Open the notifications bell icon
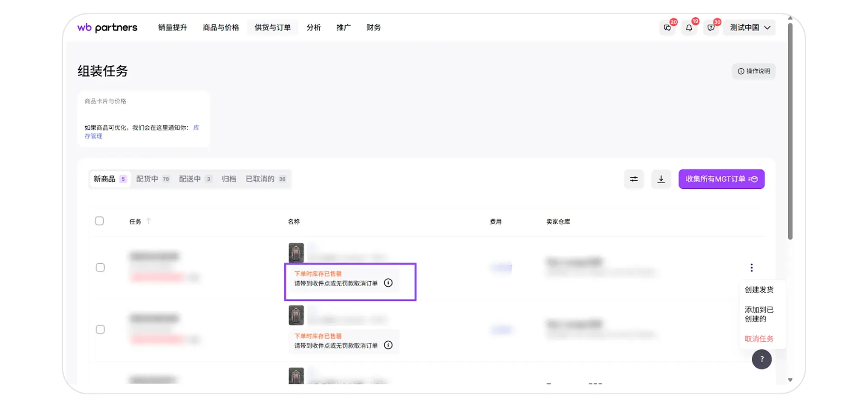868x406 pixels. [689, 28]
